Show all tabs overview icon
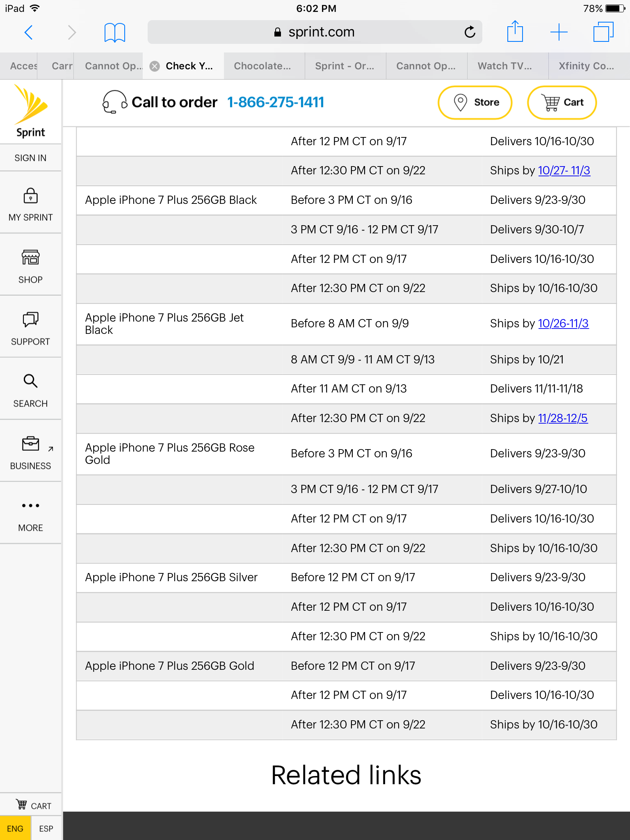The height and width of the screenshot is (840, 630). click(603, 32)
